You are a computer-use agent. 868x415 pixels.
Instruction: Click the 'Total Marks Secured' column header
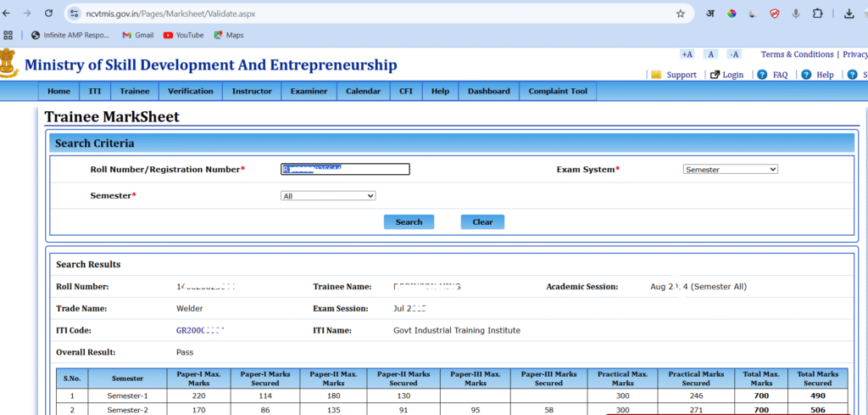pos(818,379)
